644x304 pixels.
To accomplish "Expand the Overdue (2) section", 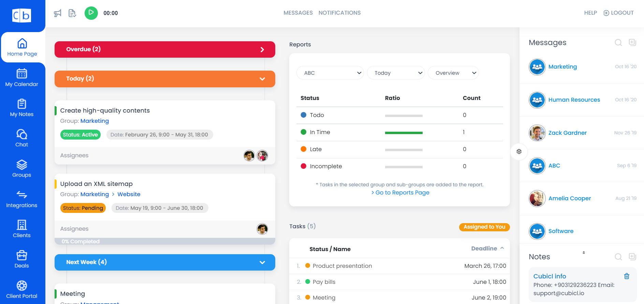I will tap(165, 49).
